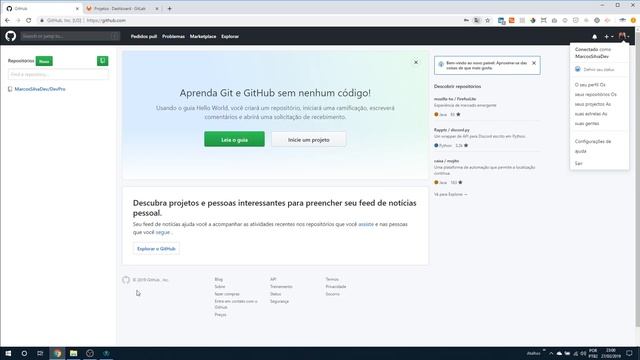Reload the page with refresh icon
Image resolution: width=640 pixels, height=360 pixels.
[x=29, y=20]
